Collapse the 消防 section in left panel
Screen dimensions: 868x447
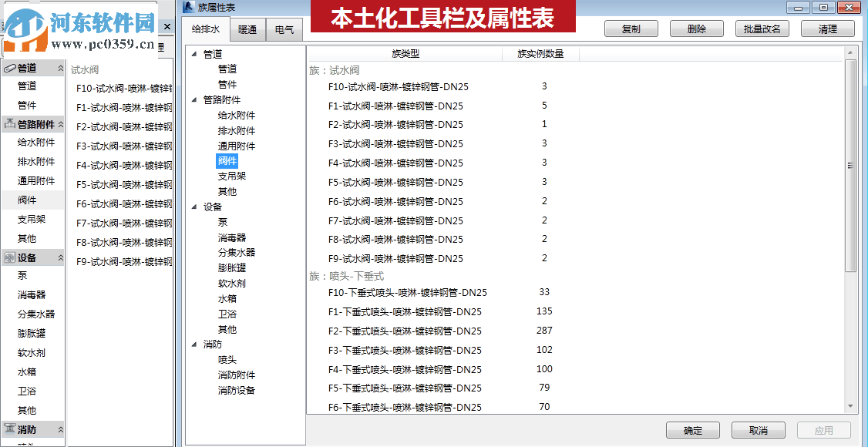coord(60,429)
